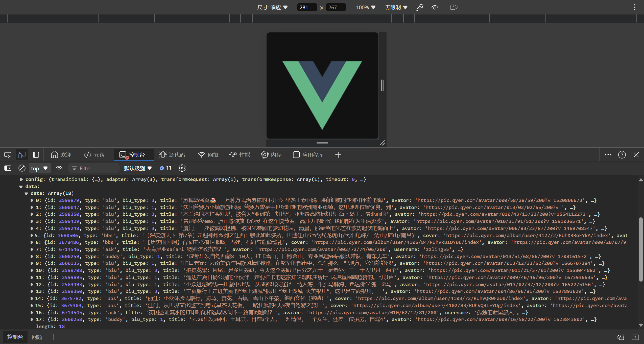
Task: Toggle the console sidebar panel
Action: pyautogui.click(x=8, y=168)
